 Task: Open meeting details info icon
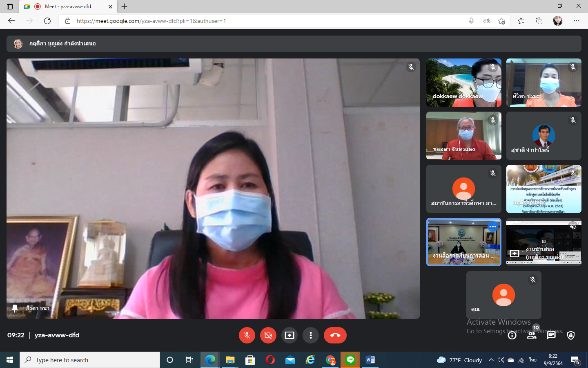coord(512,335)
